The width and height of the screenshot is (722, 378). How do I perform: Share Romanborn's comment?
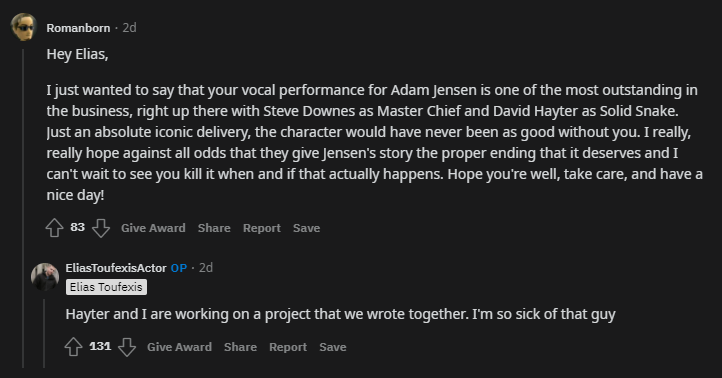coord(214,228)
